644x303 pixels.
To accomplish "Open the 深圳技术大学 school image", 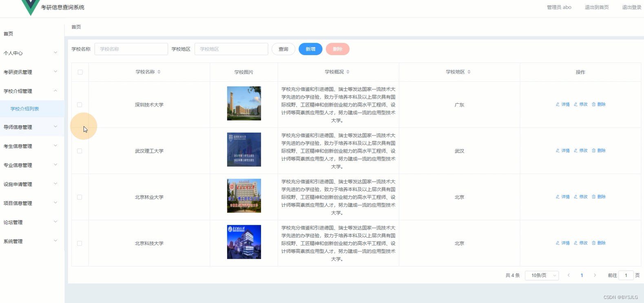I will click(x=244, y=103).
